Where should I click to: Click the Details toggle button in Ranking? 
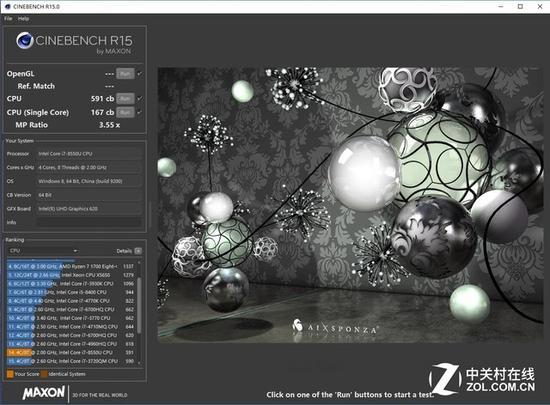[138, 251]
